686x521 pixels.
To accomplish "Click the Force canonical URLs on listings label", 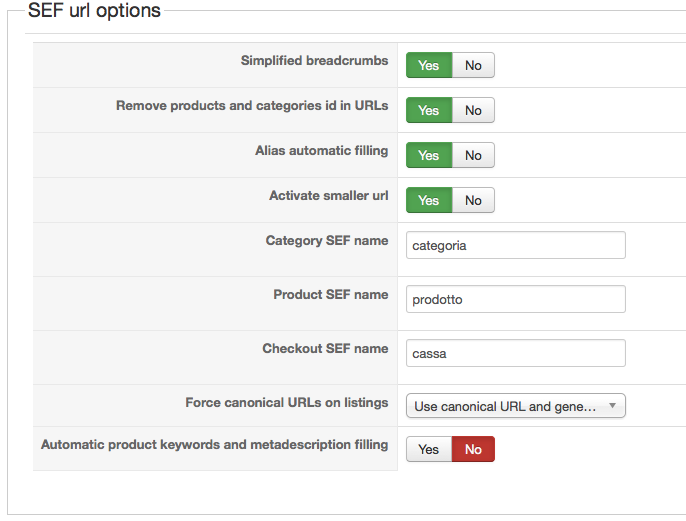I will (x=286, y=403).
